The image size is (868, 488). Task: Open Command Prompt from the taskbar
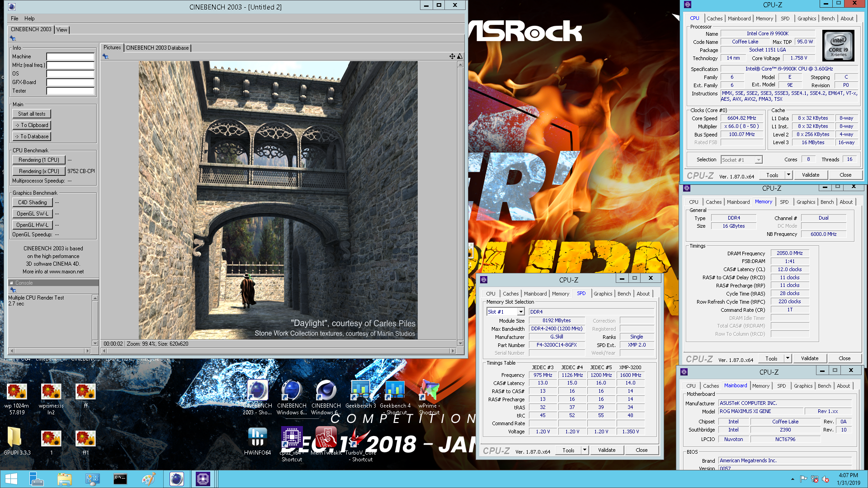pos(120,479)
